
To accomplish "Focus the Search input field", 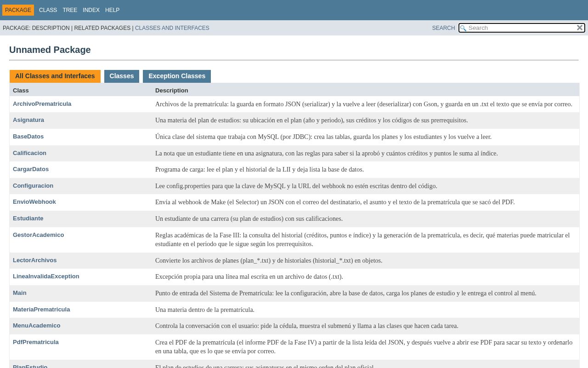I will click(x=522, y=28).
